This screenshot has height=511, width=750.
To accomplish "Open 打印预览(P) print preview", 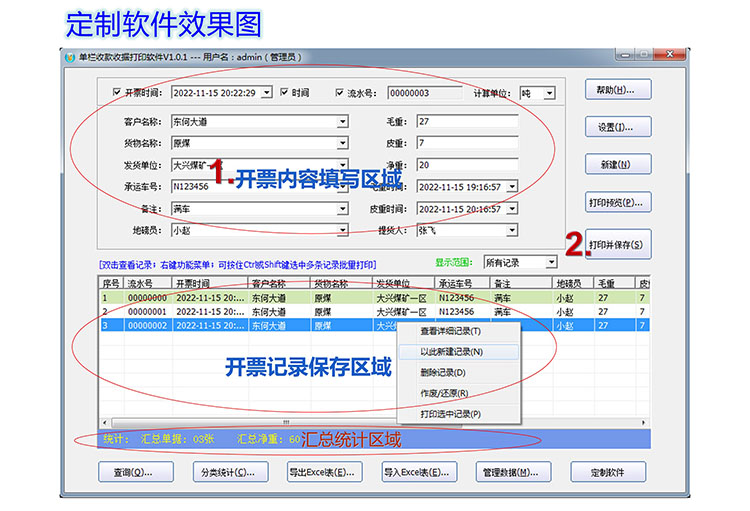I will pyautogui.click(x=618, y=202).
